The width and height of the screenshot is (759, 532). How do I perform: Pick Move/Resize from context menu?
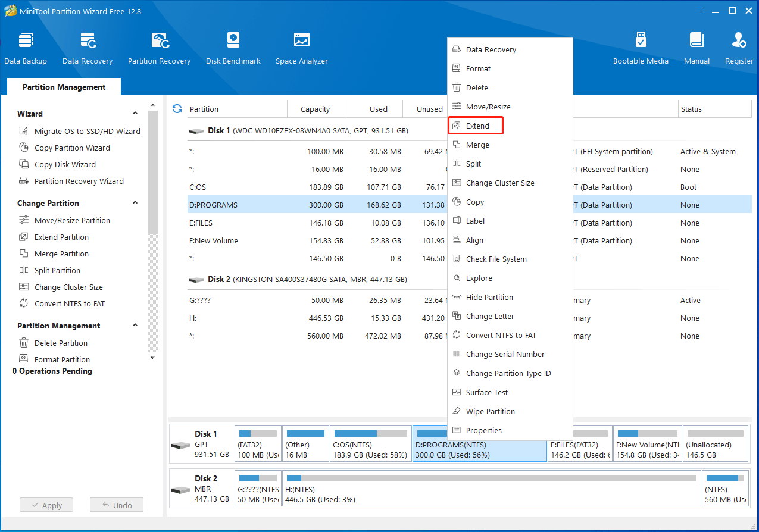click(x=510, y=107)
